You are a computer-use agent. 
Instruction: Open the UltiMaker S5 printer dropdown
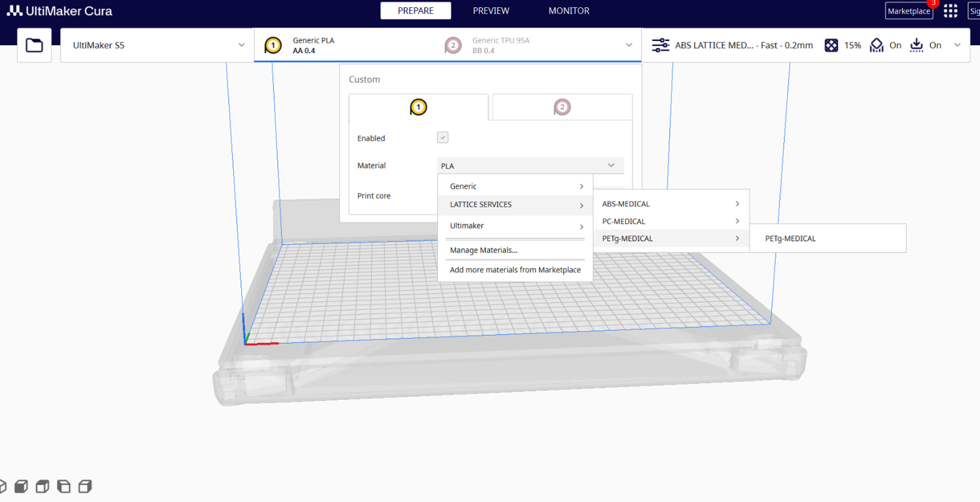(x=157, y=45)
